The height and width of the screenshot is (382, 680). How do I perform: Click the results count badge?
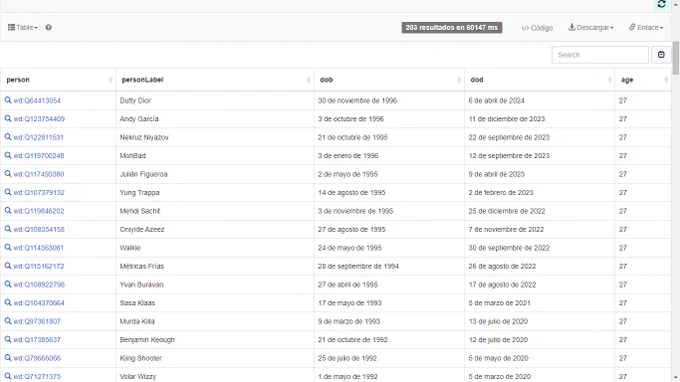click(x=451, y=28)
